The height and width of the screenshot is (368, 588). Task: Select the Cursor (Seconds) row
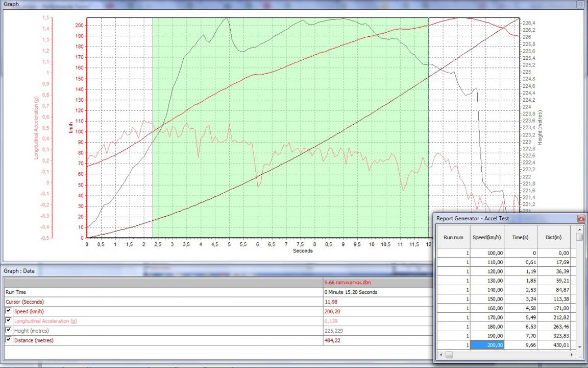[x=163, y=302]
